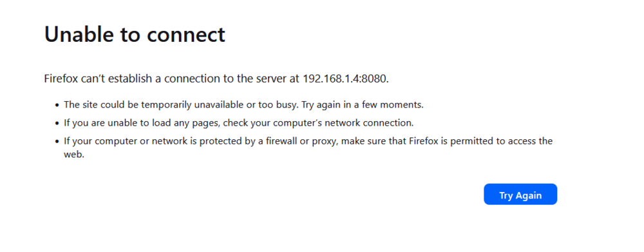Click the bullet dot before 'The site could be'
The width and height of the screenshot is (644, 252).
point(57,105)
